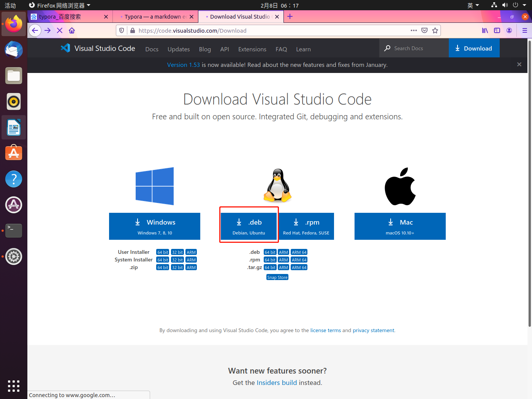
Task: Open page actions three-dots menu
Action: tap(414, 30)
